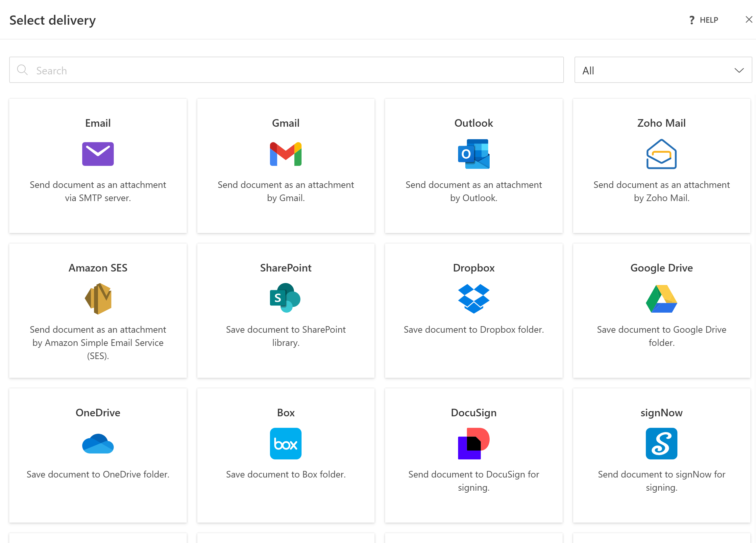The height and width of the screenshot is (543, 756).
Task: Click the dropdown chevron arrow
Action: tap(739, 70)
